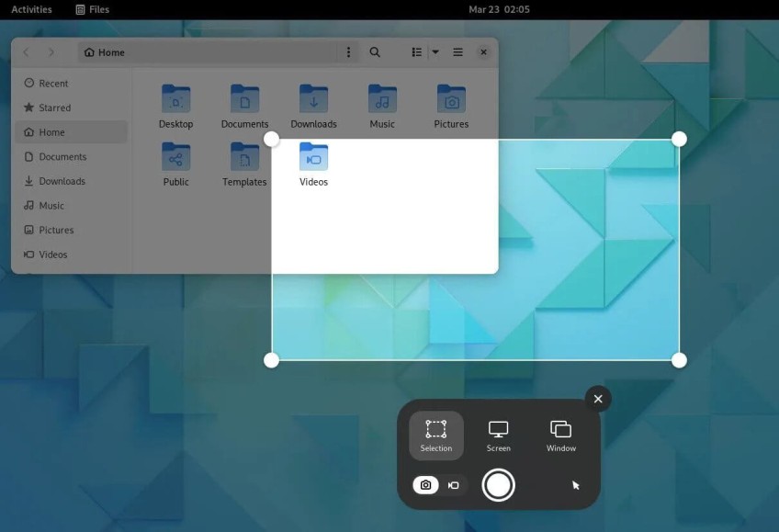Viewport: 779px width, 532px height.
Task: Toggle show pointer in screenshot
Action: point(574,484)
